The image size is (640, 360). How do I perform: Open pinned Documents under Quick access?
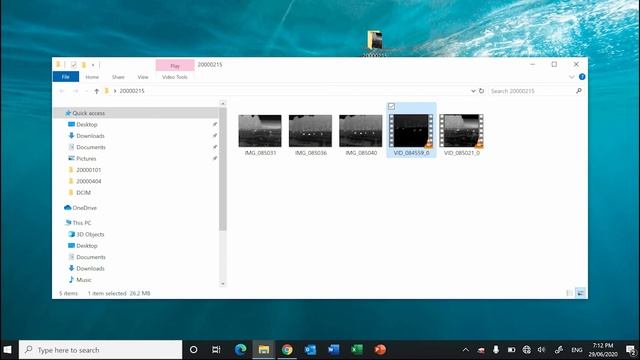click(x=91, y=147)
